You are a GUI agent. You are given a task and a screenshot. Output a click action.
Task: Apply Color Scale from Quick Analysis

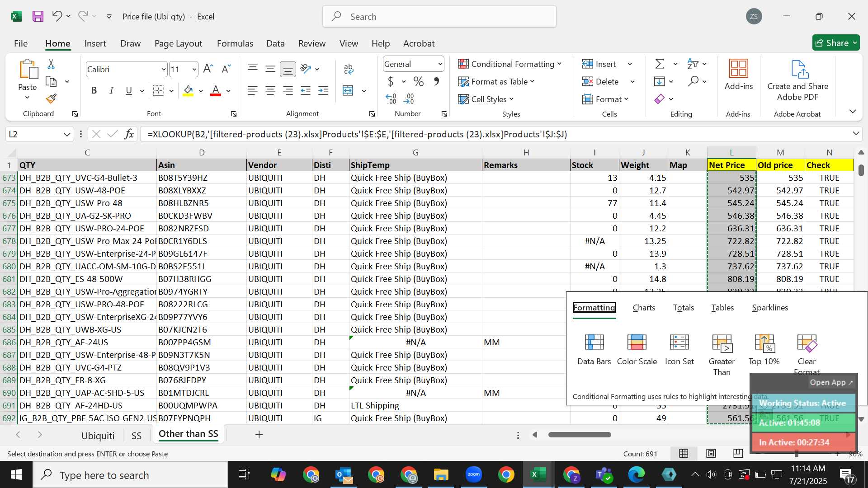pyautogui.click(x=637, y=350)
